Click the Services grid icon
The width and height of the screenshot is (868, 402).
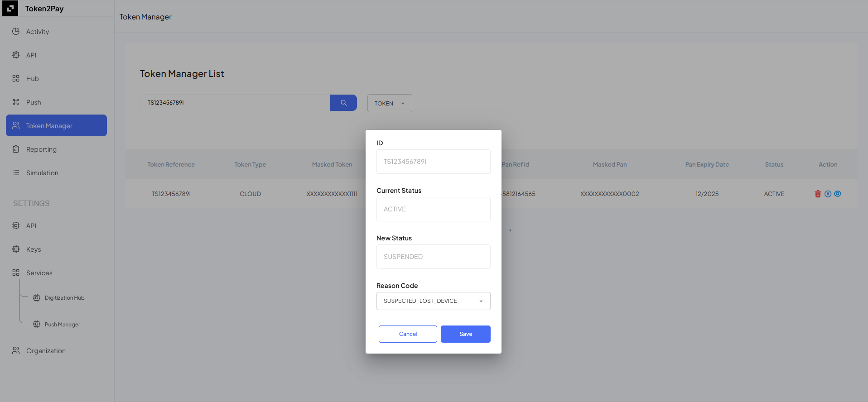tap(16, 273)
